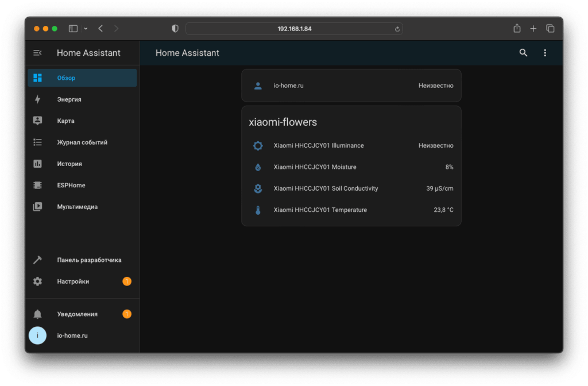The width and height of the screenshot is (588, 386).
Task: Click the Illuminance sensor gear-sun icon
Action: click(x=258, y=145)
